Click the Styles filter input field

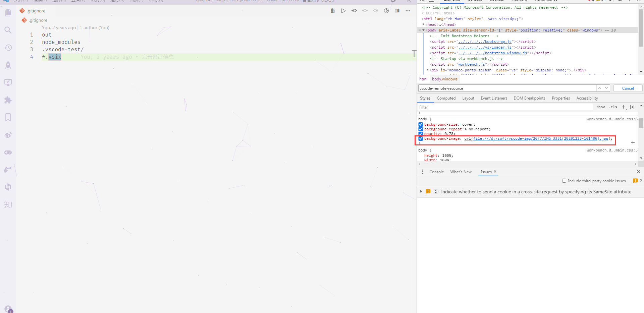470,107
